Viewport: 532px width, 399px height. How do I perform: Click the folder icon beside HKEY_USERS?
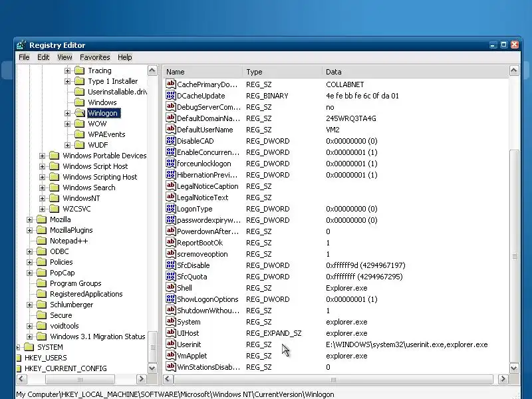click(19, 358)
